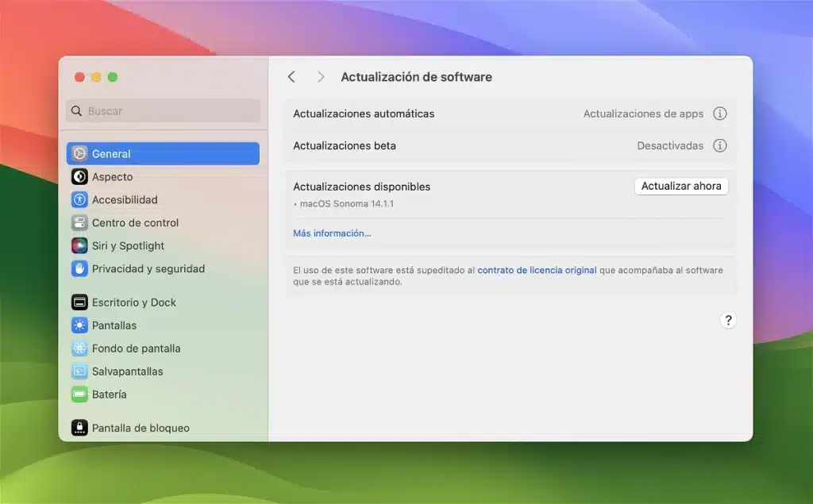Click the Actualizaciones disponibles label

[x=361, y=187]
